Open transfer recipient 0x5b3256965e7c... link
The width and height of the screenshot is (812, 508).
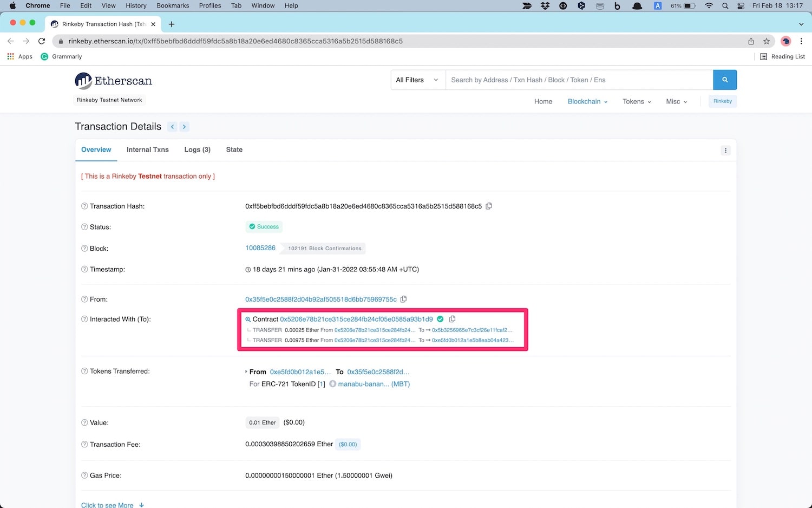coord(472,330)
